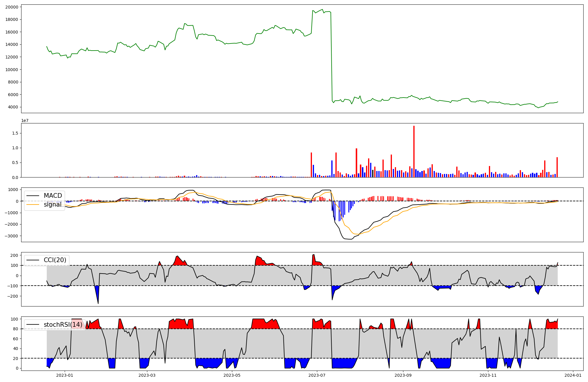Viewport: 588px width, 382px height.
Task: Click the 1e7 volume scale label
Action: (x=25, y=120)
